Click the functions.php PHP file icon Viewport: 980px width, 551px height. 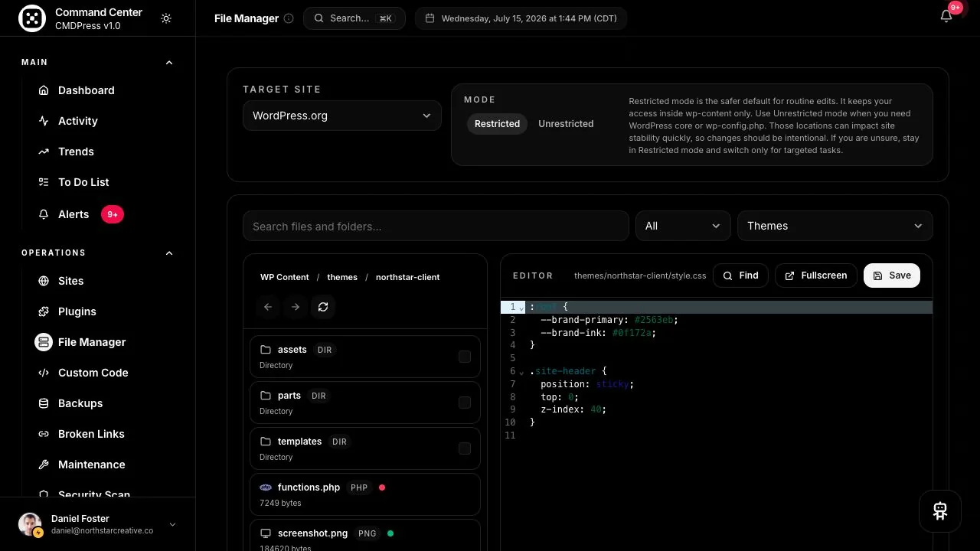(x=266, y=487)
